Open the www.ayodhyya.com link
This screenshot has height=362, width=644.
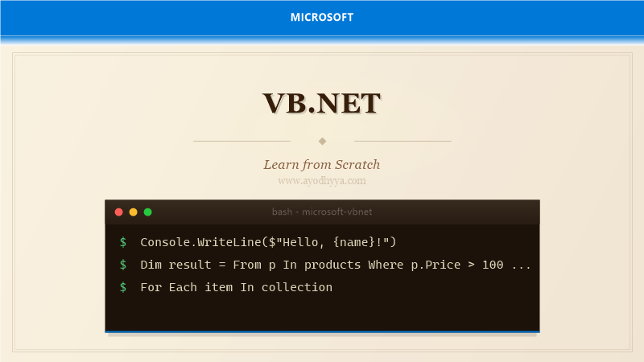pos(322,180)
